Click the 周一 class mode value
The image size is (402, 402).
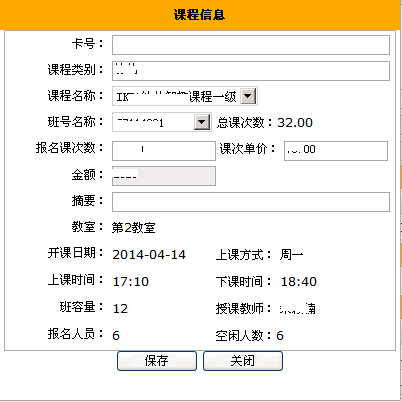[x=291, y=255]
